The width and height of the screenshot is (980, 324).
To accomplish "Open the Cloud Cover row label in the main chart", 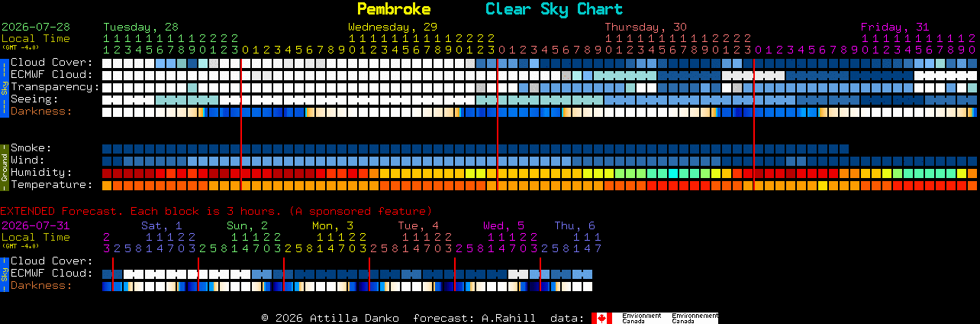I will point(52,63).
